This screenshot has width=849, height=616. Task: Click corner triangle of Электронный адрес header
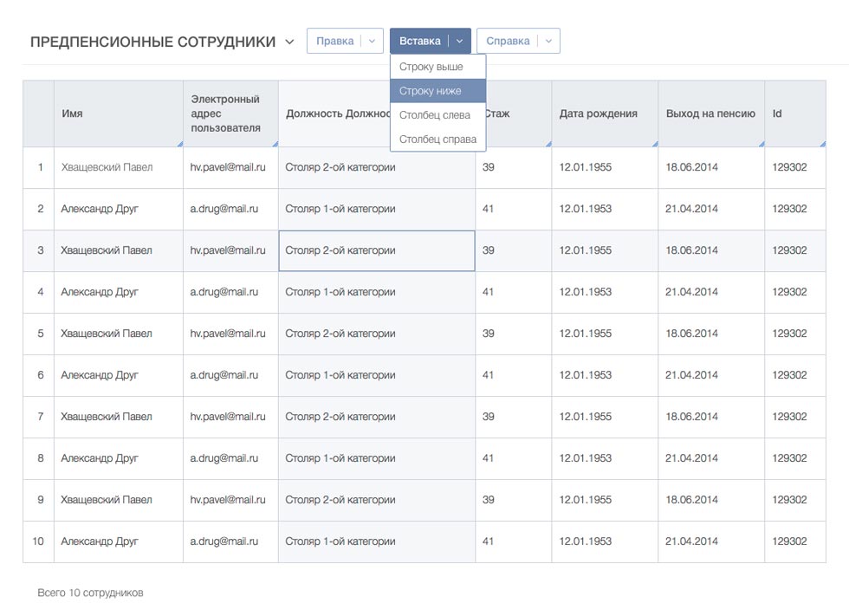coord(275,143)
